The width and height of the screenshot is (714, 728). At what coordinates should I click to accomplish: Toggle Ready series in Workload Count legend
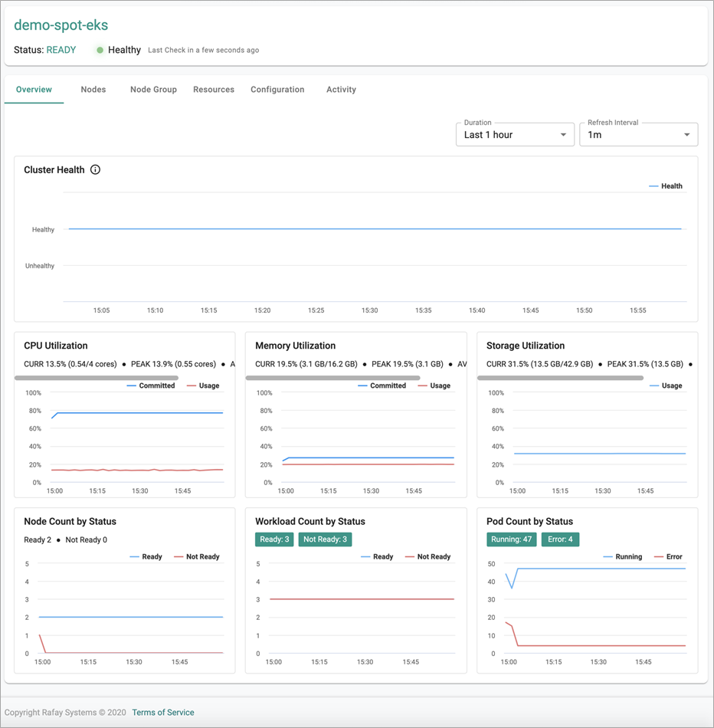[x=377, y=556]
